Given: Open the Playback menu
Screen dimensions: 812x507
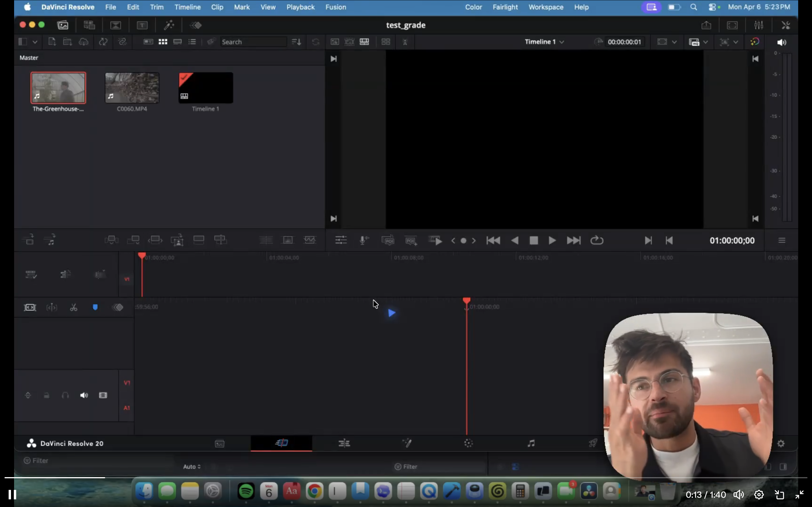Looking at the screenshot, I should coord(300,7).
